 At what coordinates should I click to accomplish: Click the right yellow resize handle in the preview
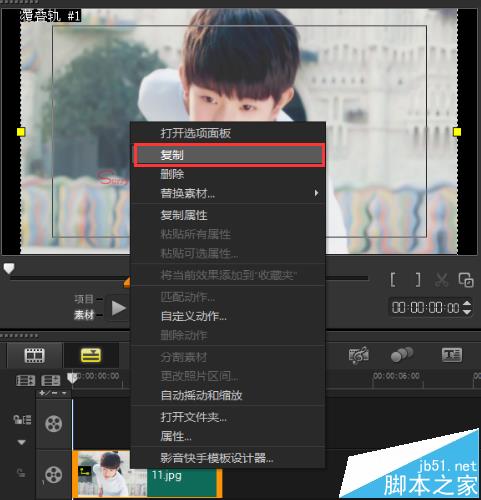point(457,132)
